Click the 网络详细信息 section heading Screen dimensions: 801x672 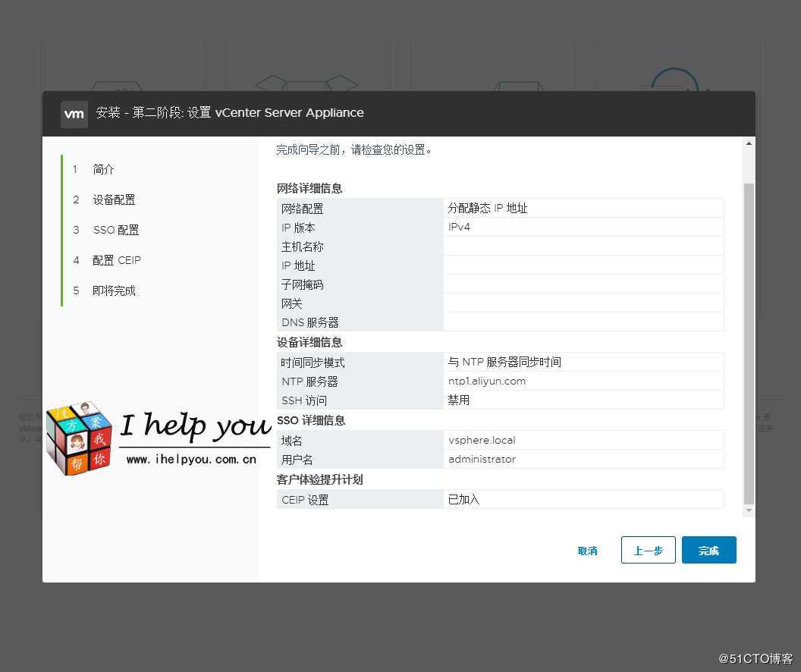pyautogui.click(x=309, y=188)
